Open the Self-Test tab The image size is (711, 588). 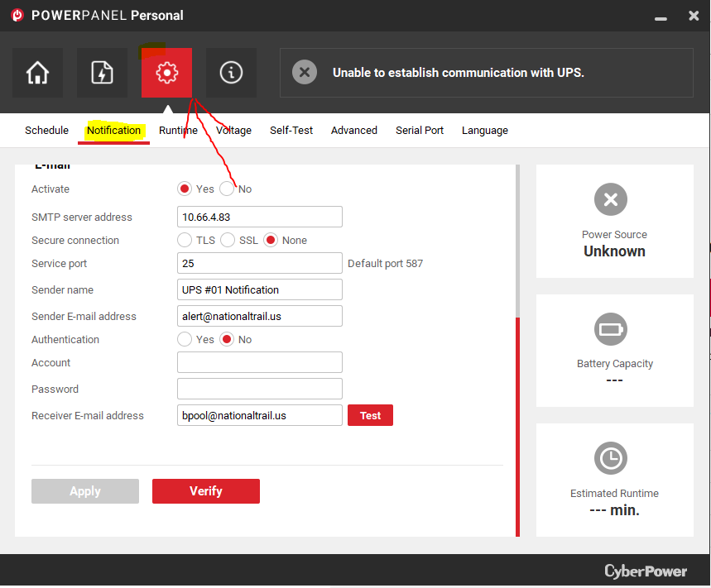pos(291,131)
